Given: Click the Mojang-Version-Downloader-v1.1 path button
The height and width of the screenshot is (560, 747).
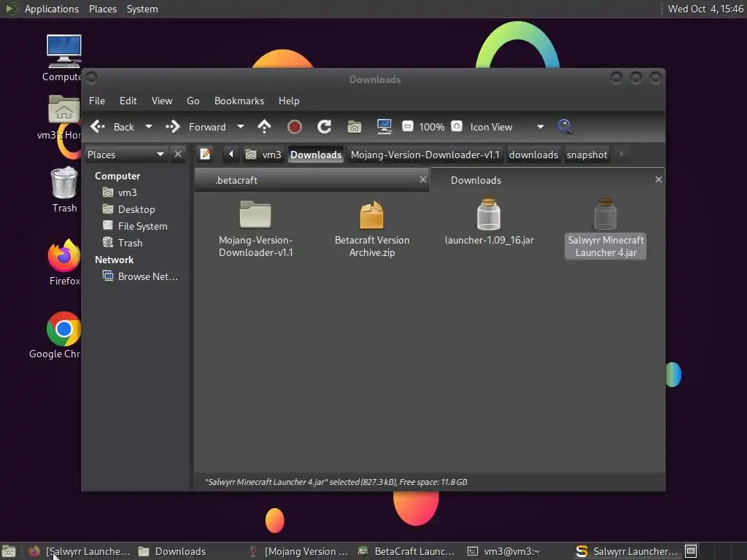Looking at the screenshot, I should [425, 155].
